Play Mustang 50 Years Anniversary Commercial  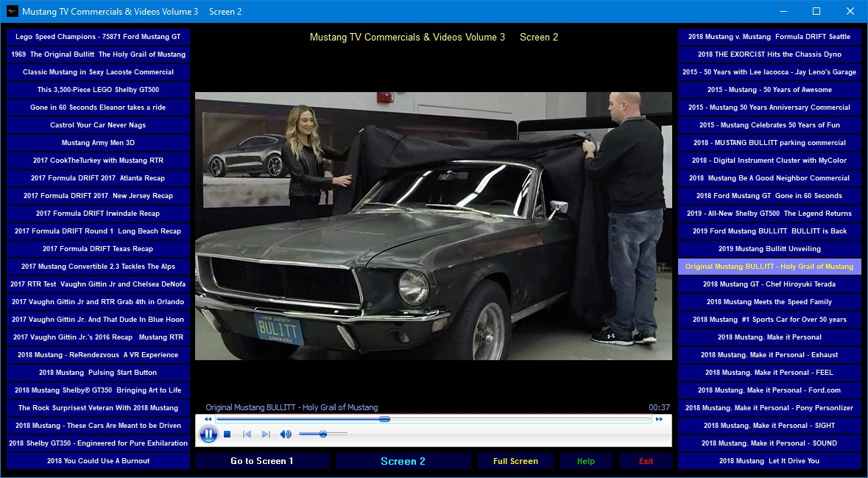pos(769,108)
